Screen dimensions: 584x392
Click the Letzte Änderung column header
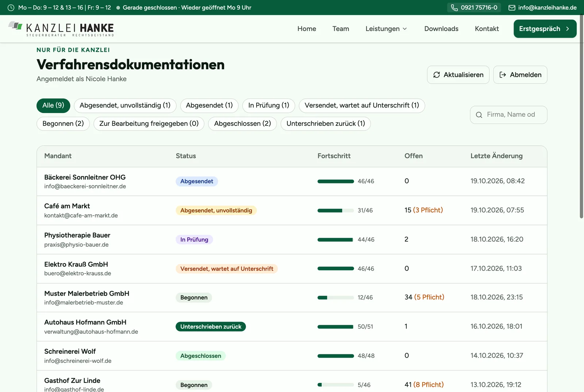(496, 156)
